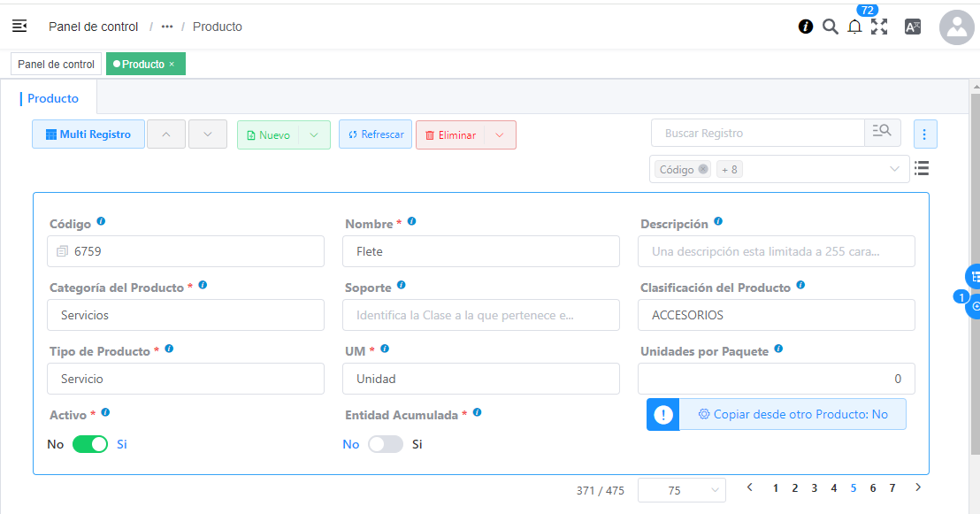
Task: Turn off the Activo toggle
Action: [x=89, y=443]
